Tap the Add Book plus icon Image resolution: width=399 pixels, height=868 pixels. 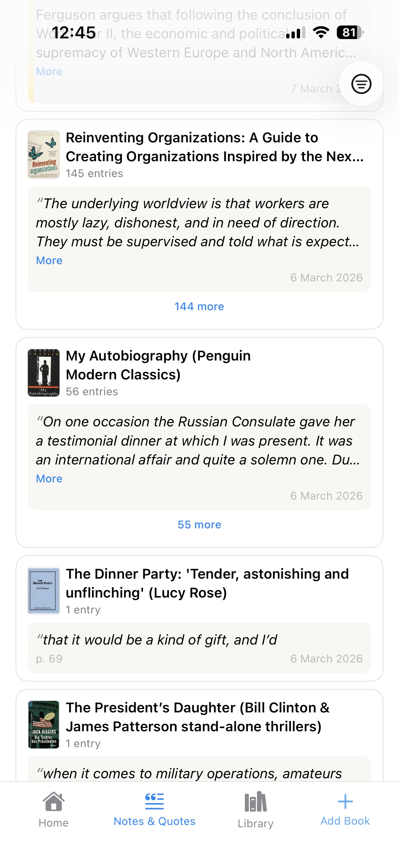point(345,801)
